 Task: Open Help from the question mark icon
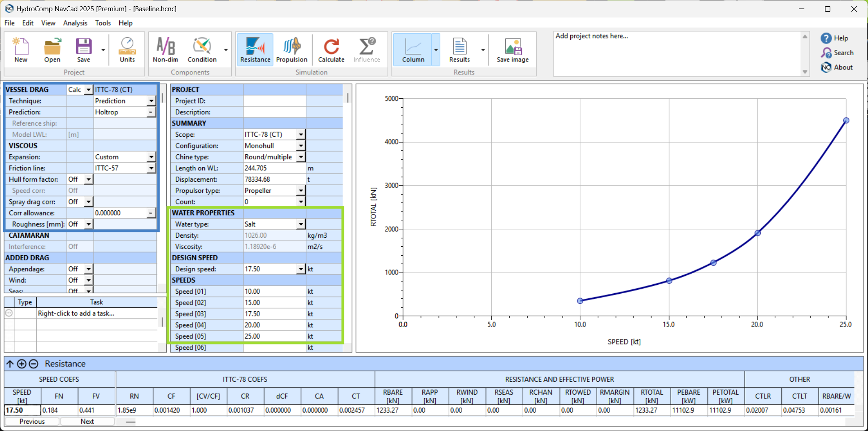point(826,38)
